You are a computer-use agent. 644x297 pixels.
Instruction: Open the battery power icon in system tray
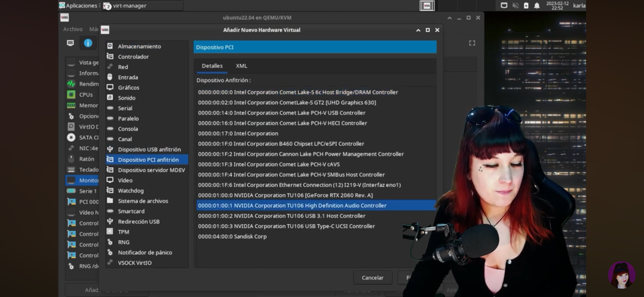click(526, 6)
